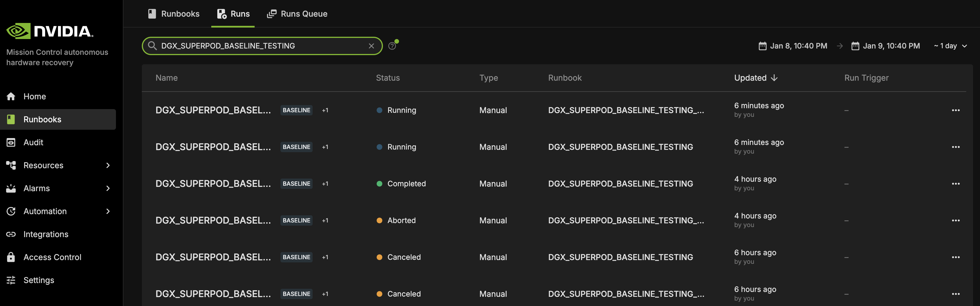Open the ~1 day range dropdown

click(950, 46)
